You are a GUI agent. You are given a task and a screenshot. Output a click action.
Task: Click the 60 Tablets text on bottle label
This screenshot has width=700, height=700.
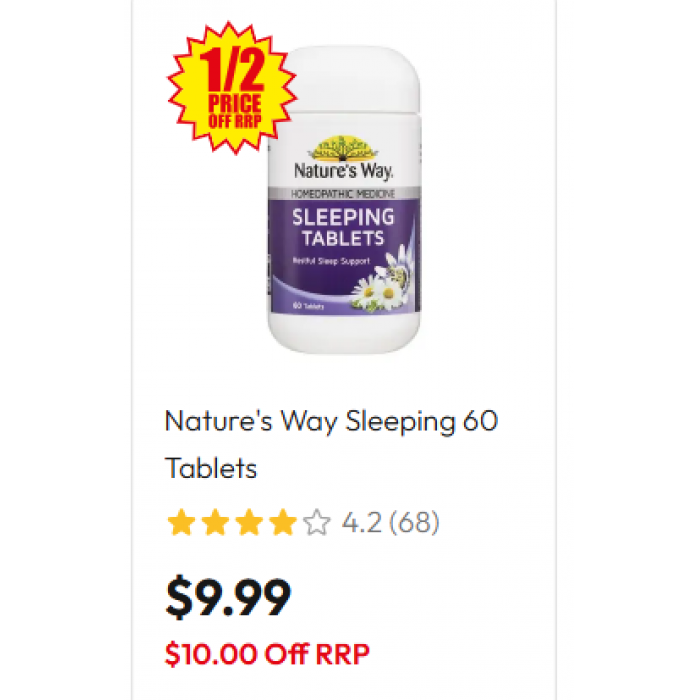(x=308, y=306)
